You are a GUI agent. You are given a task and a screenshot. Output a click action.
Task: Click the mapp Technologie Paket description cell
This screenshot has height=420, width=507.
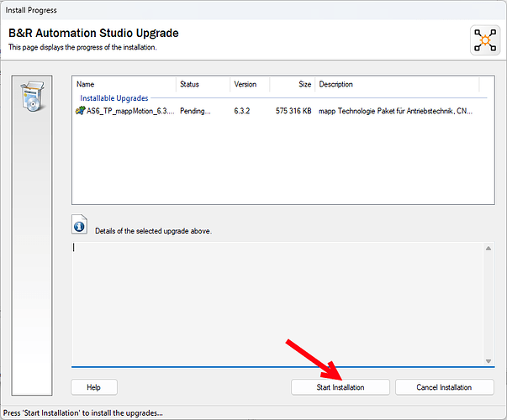coord(395,111)
